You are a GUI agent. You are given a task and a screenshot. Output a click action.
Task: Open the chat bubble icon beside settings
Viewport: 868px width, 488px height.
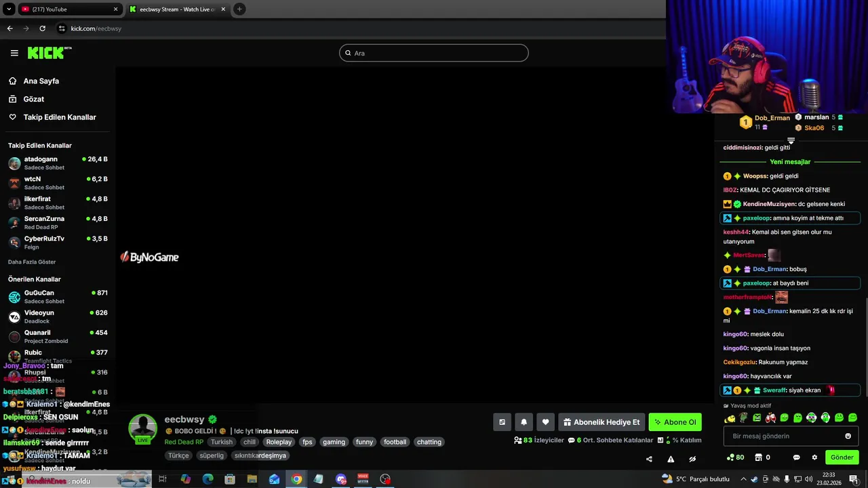click(797, 457)
